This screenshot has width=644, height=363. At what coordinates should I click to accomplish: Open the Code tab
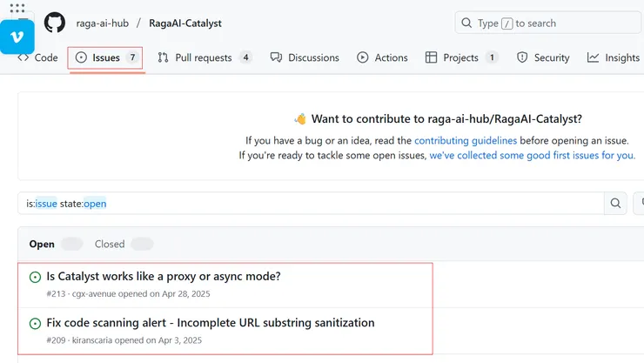pyautogui.click(x=38, y=57)
